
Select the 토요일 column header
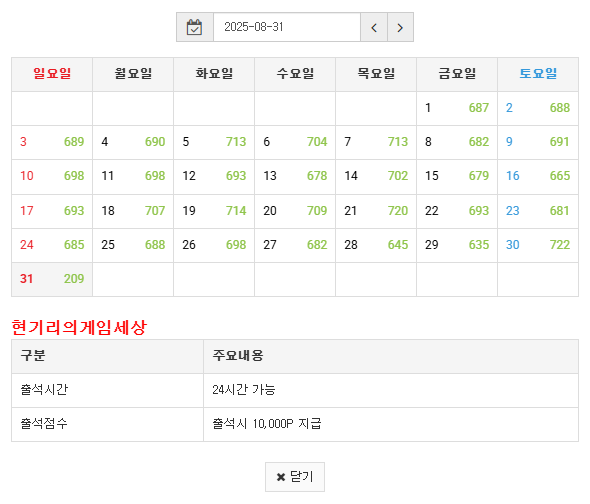538,74
